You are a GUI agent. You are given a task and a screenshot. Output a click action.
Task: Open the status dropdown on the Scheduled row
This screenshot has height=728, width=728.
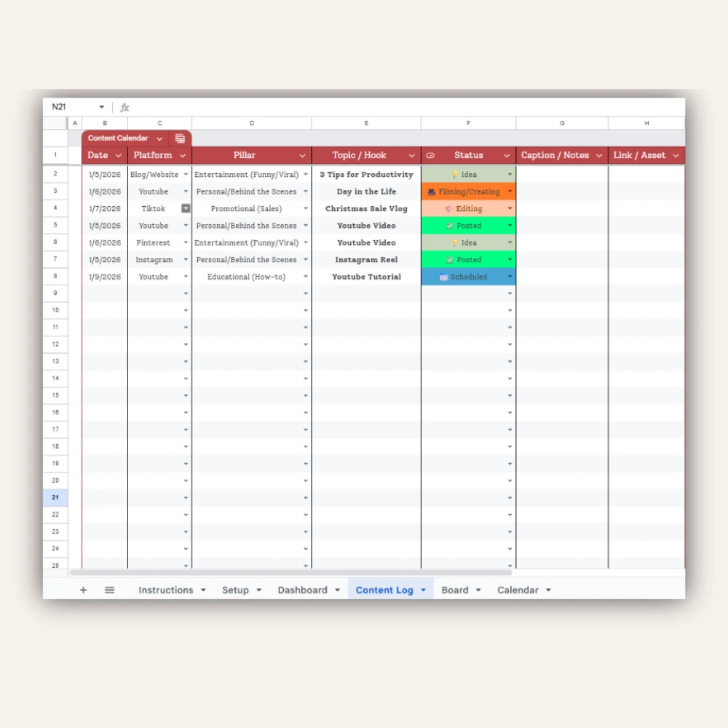[x=509, y=277]
